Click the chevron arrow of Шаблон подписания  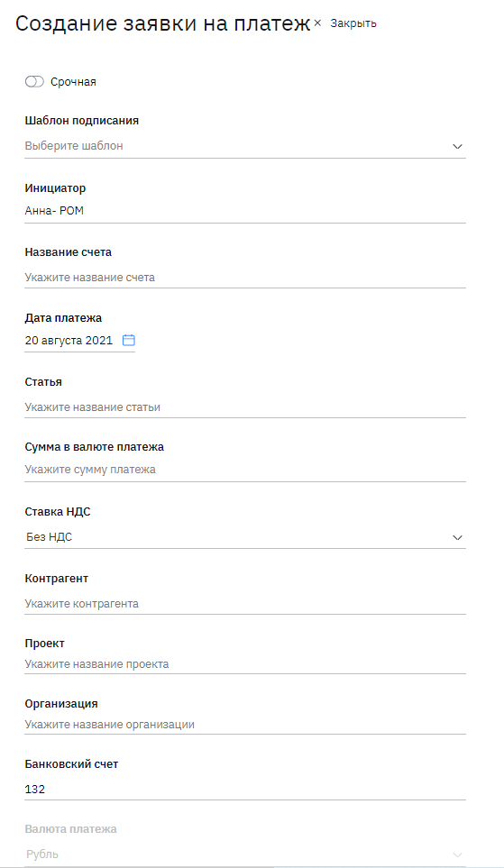pos(457,147)
